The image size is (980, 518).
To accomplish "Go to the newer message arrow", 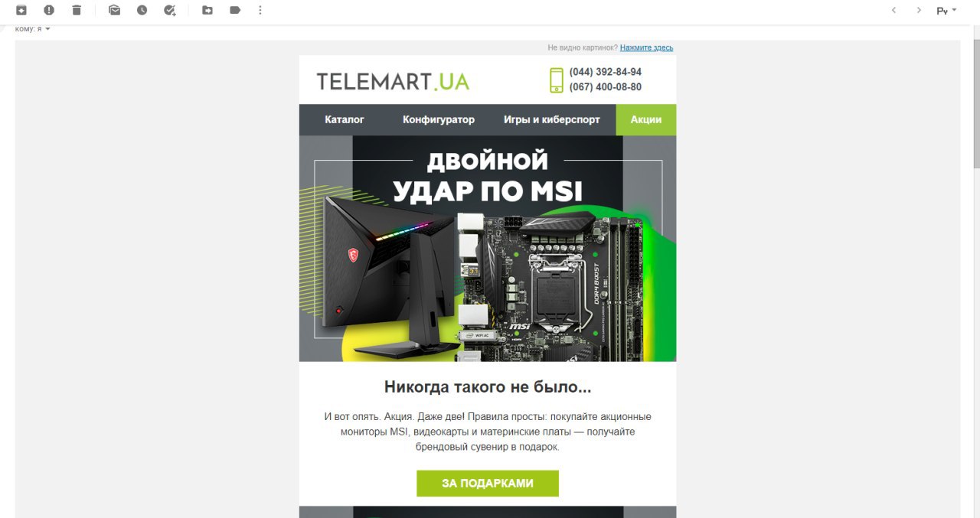I will pyautogui.click(x=893, y=10).
